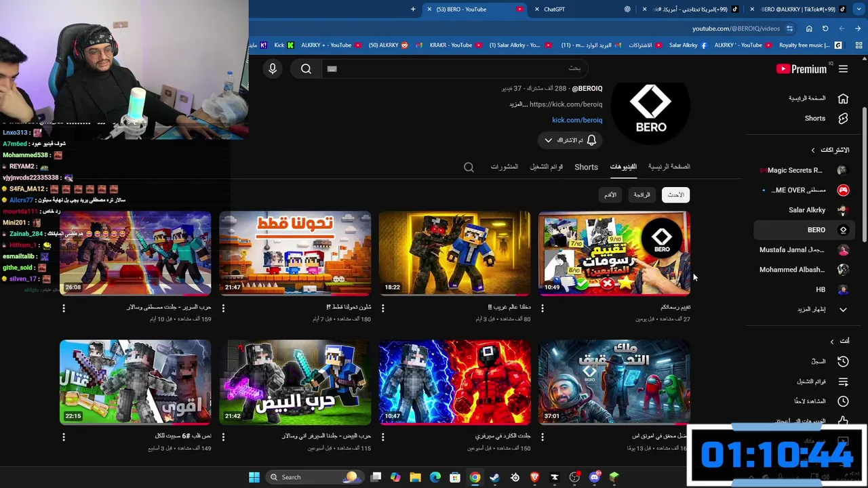Viewport: 868px width, 488px height.
Task: Click the channel search magnifier icon
Action: point(469,167)
